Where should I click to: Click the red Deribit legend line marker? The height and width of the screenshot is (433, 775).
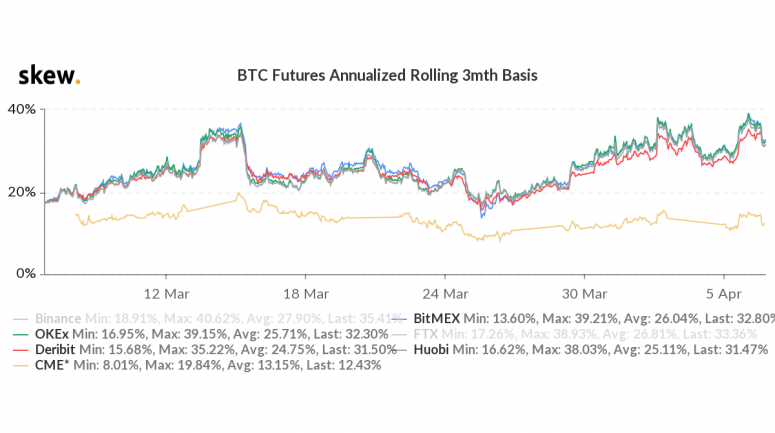[18, 350]
